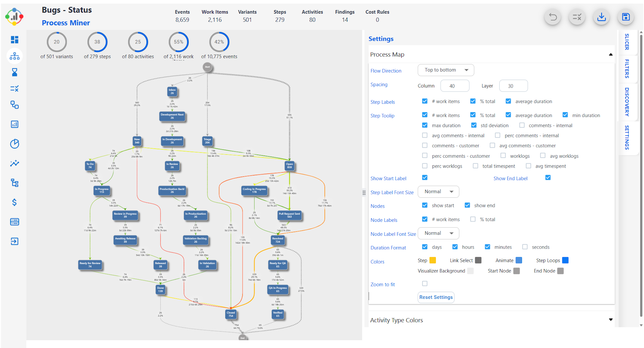Image resolution: width=644 pixels, height=348 pixels.
Task: Disable the show end nodes checkbox
Action: click(x=467, y=205)
